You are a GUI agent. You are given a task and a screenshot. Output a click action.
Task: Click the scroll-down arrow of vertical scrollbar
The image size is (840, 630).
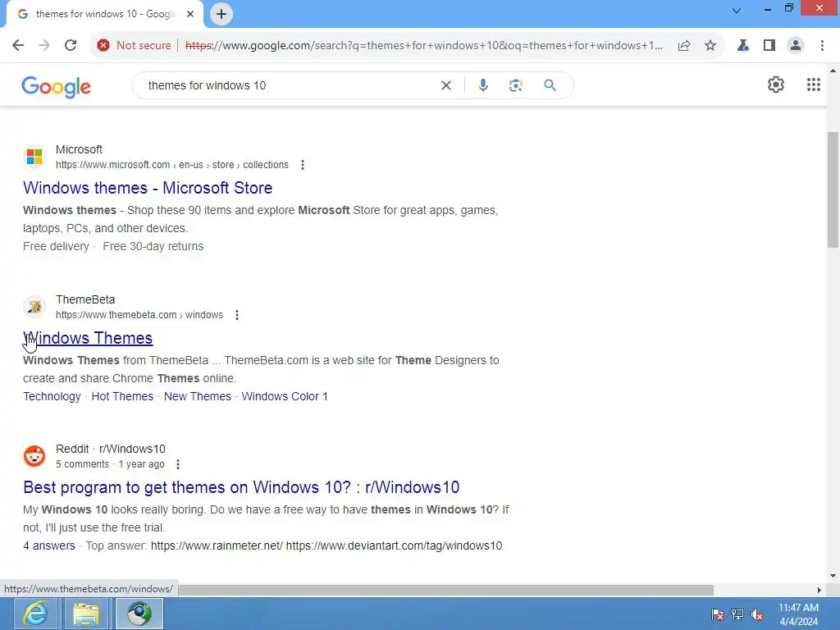coord(833,576)
